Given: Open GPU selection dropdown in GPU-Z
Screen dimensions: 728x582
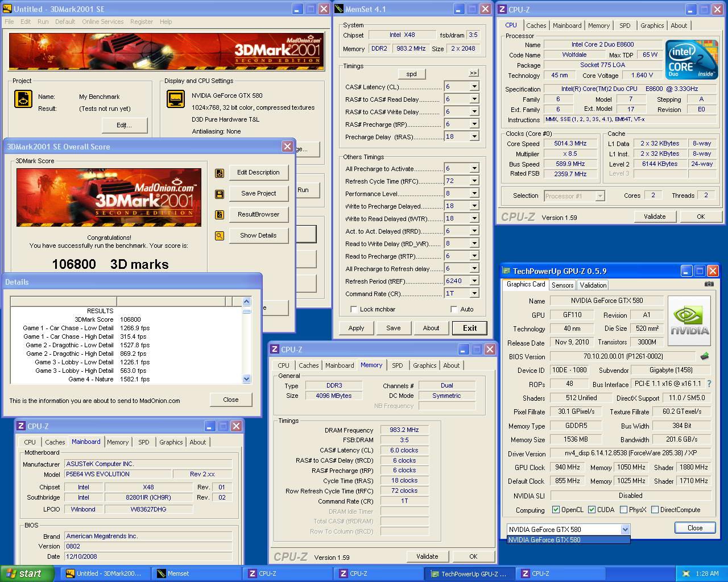Looking at the screenshot, I should point(625,529).
